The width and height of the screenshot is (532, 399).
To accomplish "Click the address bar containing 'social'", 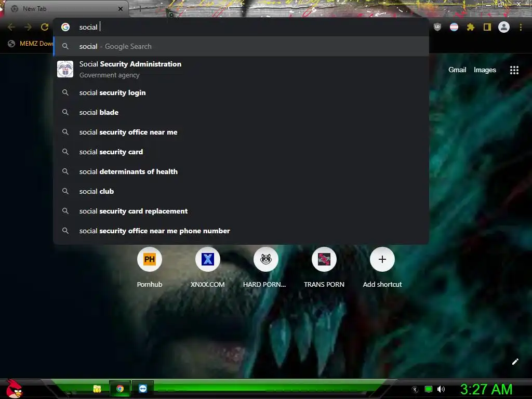I will pyautogui.click(x=241, y=27).
